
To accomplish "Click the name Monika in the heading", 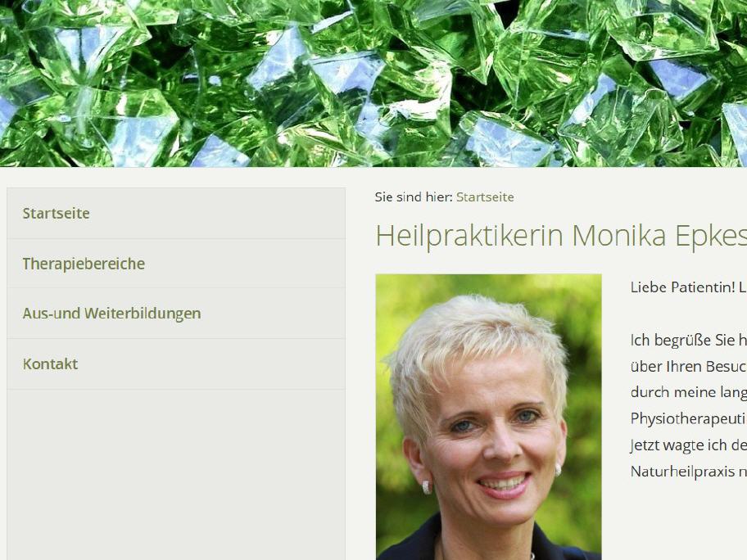I will (x=618, y=235).
